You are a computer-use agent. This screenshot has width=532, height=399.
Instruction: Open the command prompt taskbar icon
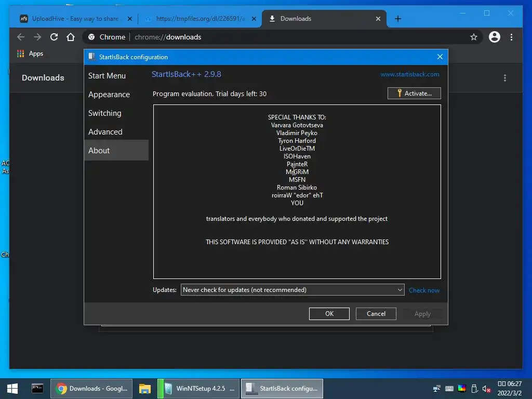click(37, 389)
